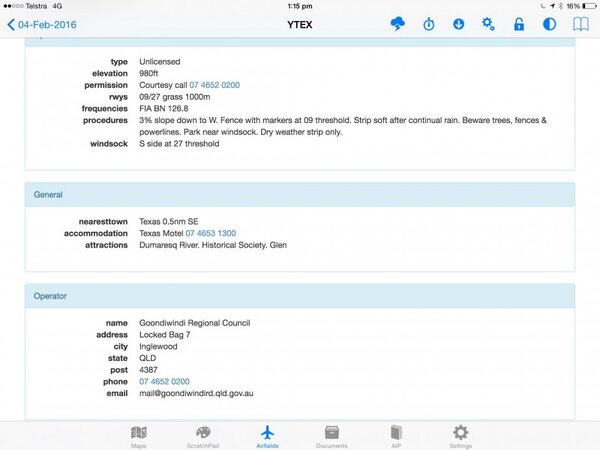
Task: Open the AIP tab
Action: [x=396, y=435]
